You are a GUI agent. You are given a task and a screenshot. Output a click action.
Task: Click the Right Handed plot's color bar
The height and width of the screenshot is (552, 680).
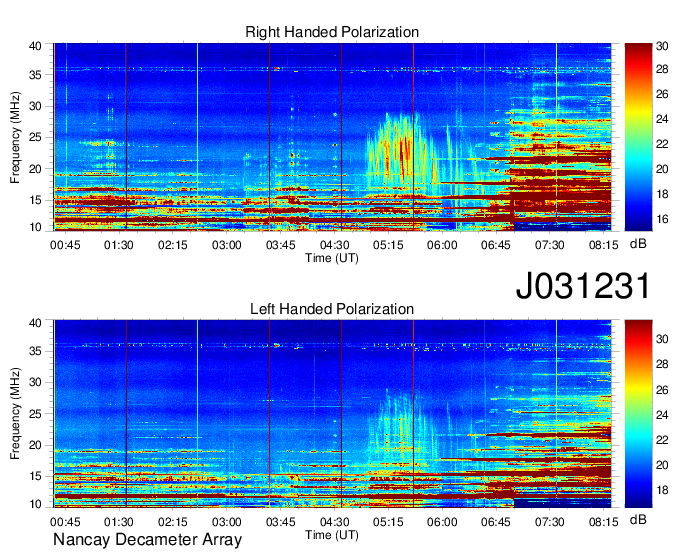(638, 137)
